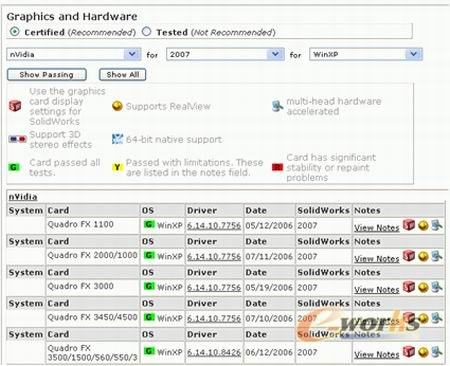Image resolution: width=450 pixels, height=366 pixels.
Task: Click the 64-bit native support legend icon
Action: 117,139
